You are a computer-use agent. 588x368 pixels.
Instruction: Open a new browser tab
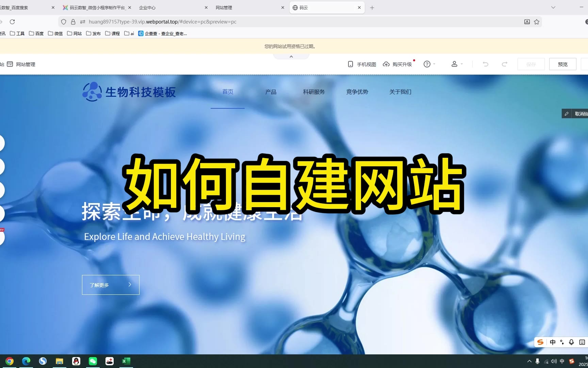(372, 7)
